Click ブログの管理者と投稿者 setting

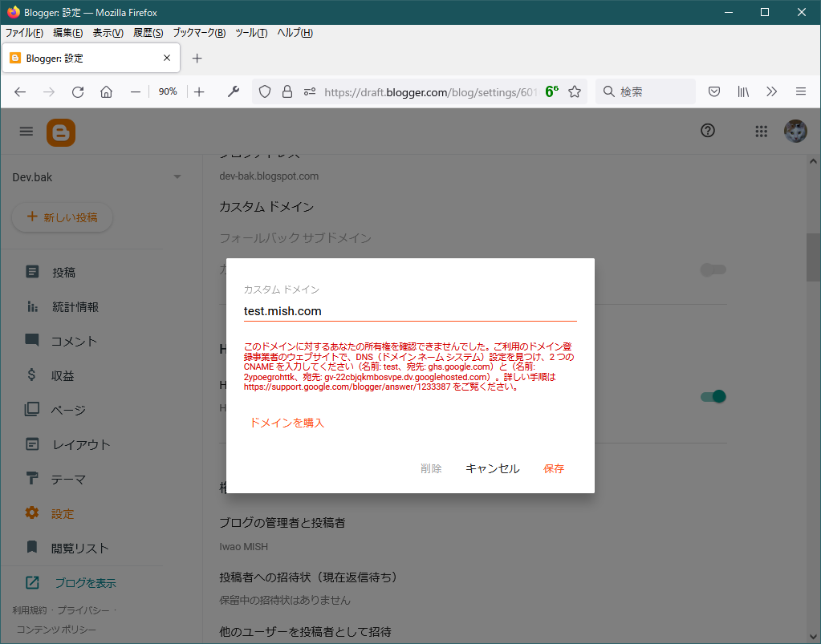tap(282, 523)
